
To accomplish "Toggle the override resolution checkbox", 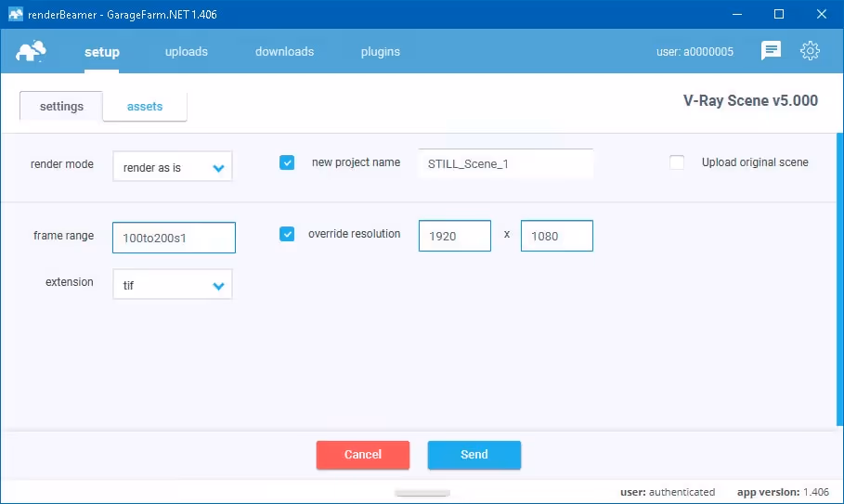I will [287, 234].
